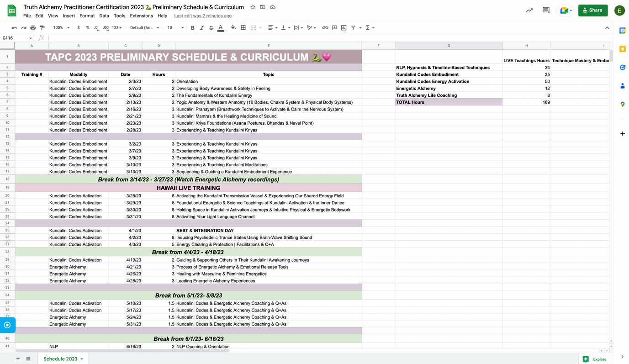The image size is (629, 364).
Task: Click the Share button
Action: [x=593, y=10]
